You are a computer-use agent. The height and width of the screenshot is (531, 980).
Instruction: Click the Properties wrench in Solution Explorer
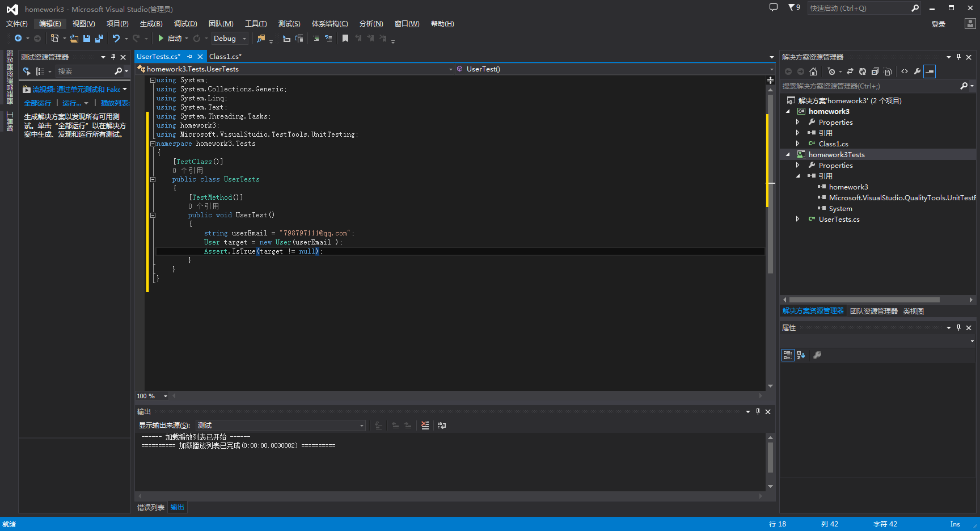(x=917, y=71)
